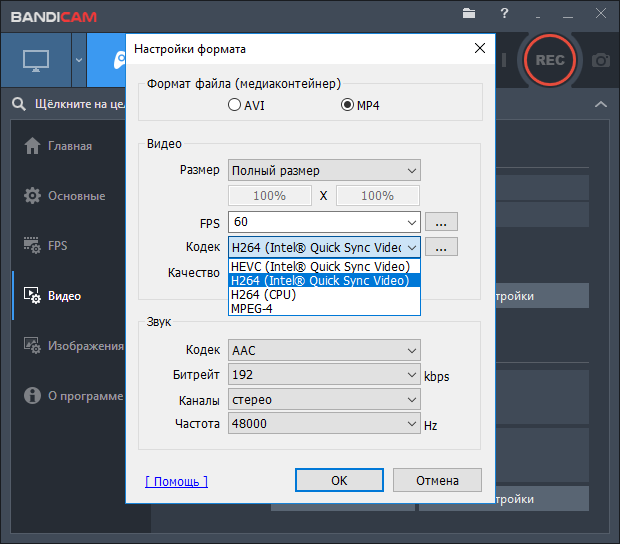Close the Настройки формата dialog
Image resolution: width=620 pixels, height=544 pixels.
[x=480, y=48]
